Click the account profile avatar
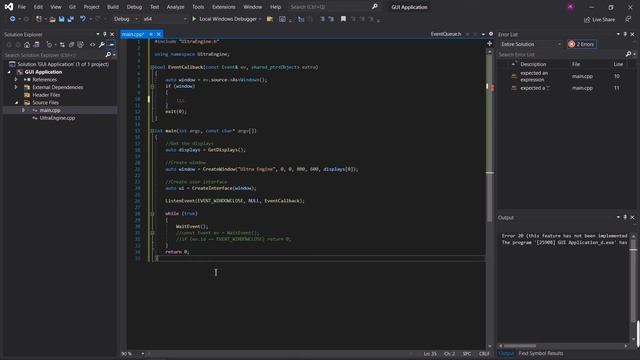 pos(571,7)
